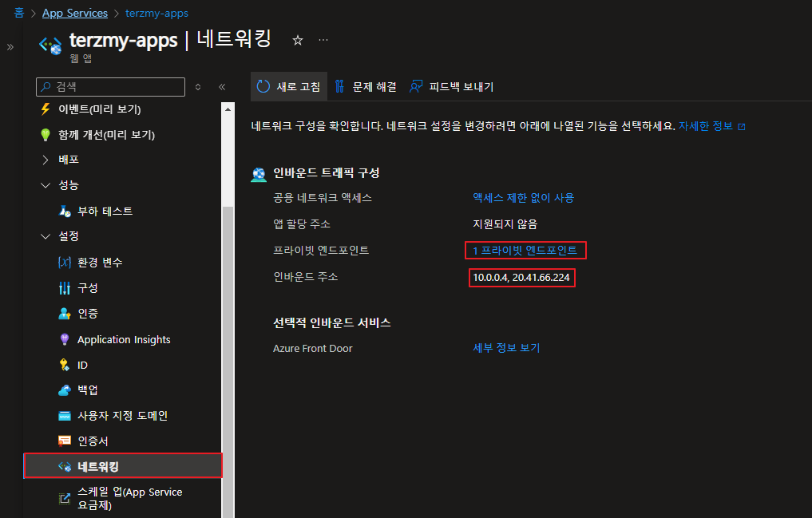812x518 pixels.
Task: Click the feedback person icon
Action: click(415, 86)
